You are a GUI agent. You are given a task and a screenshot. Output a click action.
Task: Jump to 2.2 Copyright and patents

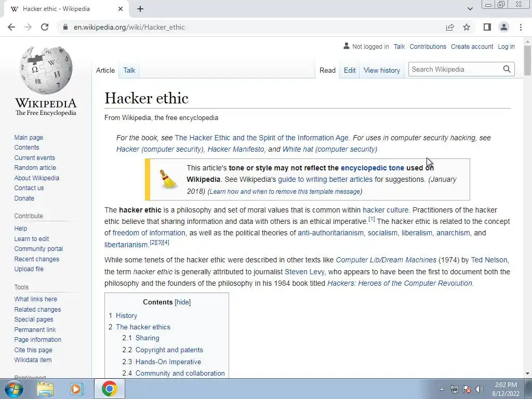(x=169, y=350)
